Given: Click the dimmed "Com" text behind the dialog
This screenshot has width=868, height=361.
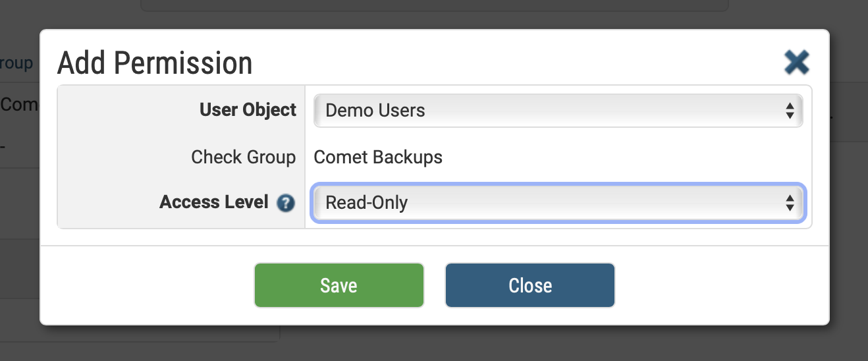Looking at the screenshot, I should [x=18, y=104].
